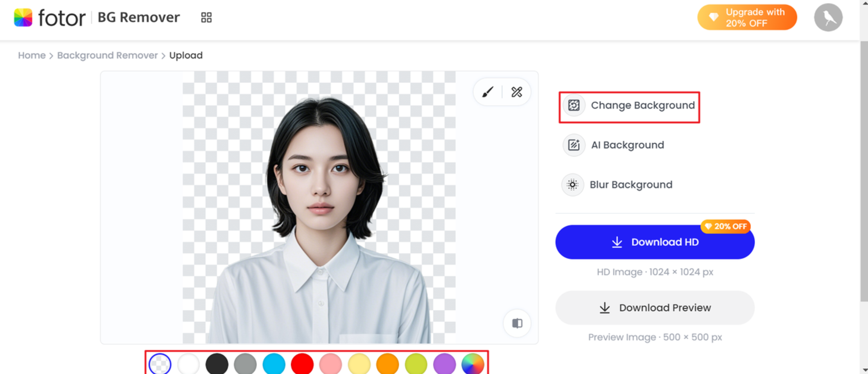Open the AI Background option
Viewport: 868px width, 374px height.
click(x=613, y=145)
